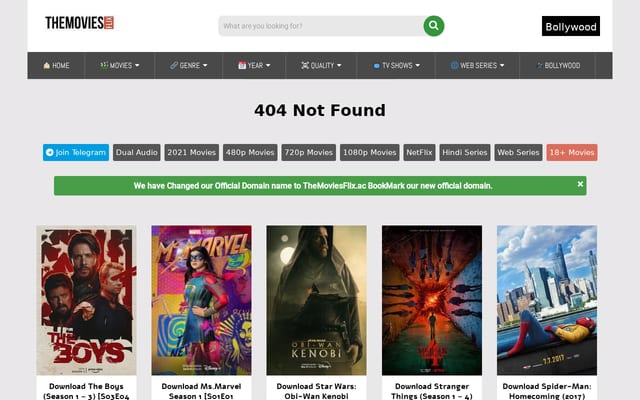This screenshot has width=640, height=400.
Task: Expand the Movies dropdown arrow
Action: 137,65
